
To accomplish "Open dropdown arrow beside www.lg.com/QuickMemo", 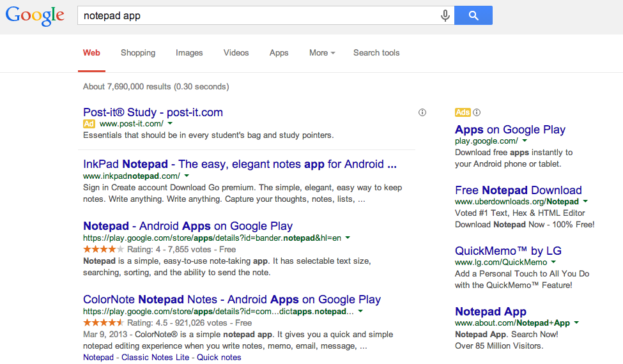I will pyautogui.click(x=553, y=262).
